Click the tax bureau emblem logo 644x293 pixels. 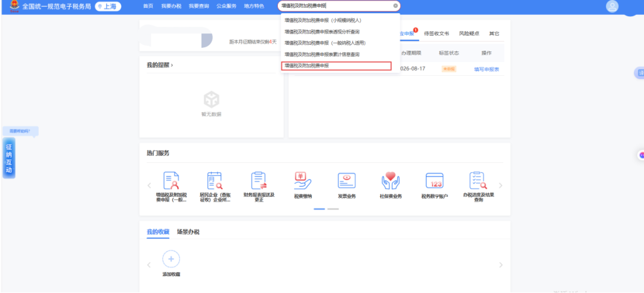14,6
